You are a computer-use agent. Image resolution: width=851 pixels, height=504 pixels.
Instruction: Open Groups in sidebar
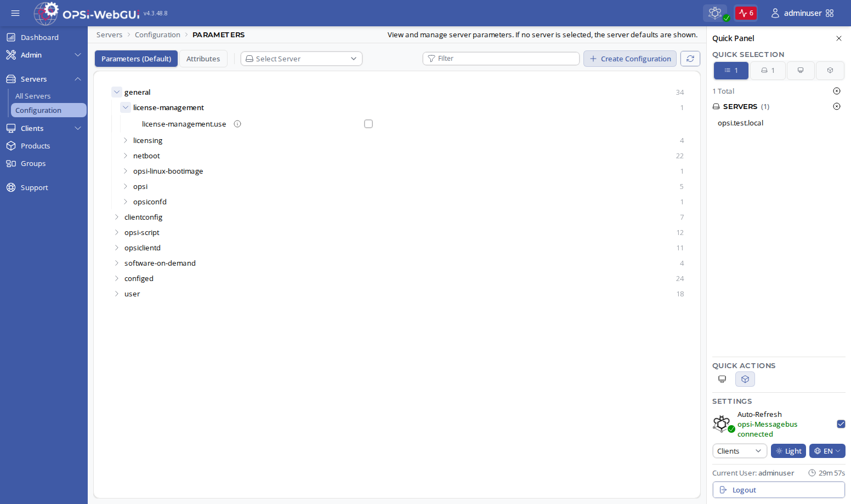point(44,163)
